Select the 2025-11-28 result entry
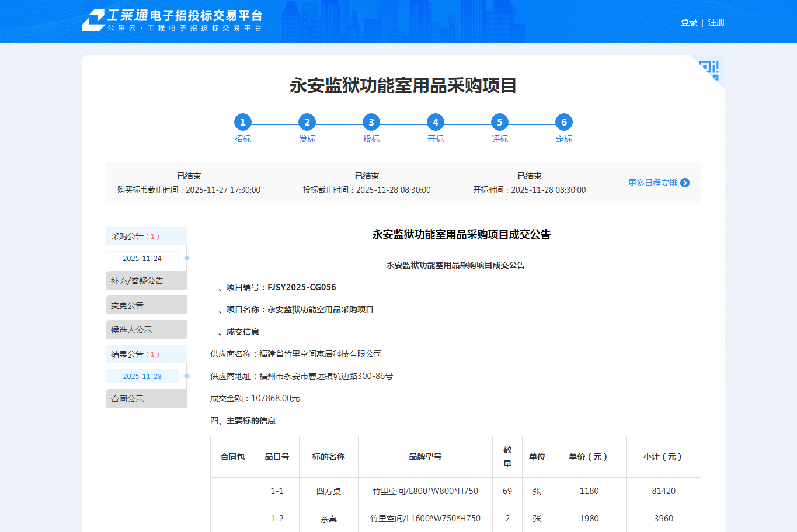Screen dimensions: 797x532 coord(142,377)
